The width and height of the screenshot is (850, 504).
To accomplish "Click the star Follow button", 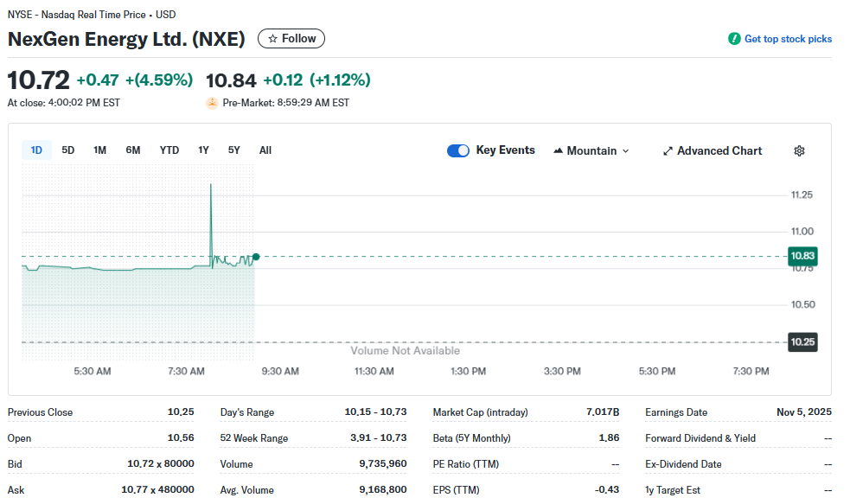I will click(x=291, y=39).
